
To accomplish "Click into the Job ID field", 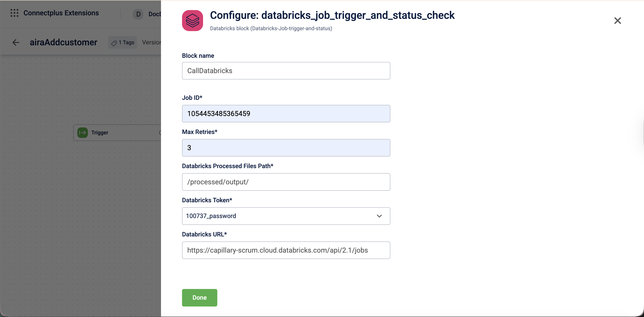I will [x=286, y=114].
